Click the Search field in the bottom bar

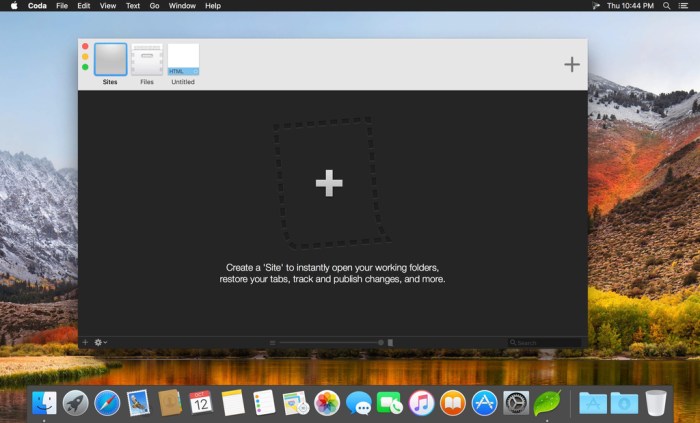545,342
